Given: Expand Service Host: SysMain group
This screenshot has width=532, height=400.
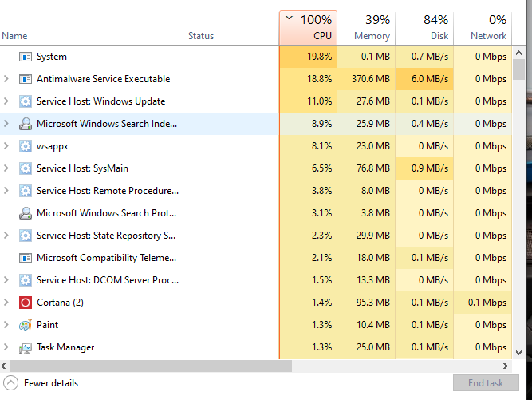Looking at the screenshot, I should [x=6, y=168].
